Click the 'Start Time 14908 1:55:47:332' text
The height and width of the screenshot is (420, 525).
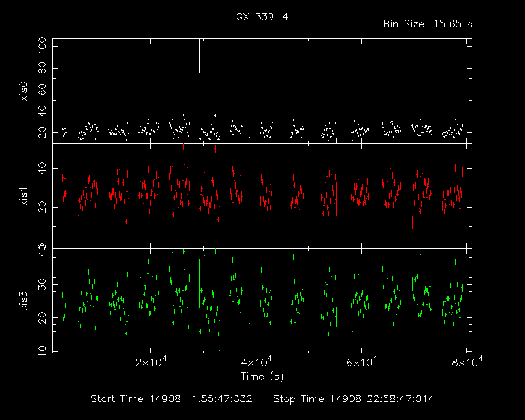[172, 399]
